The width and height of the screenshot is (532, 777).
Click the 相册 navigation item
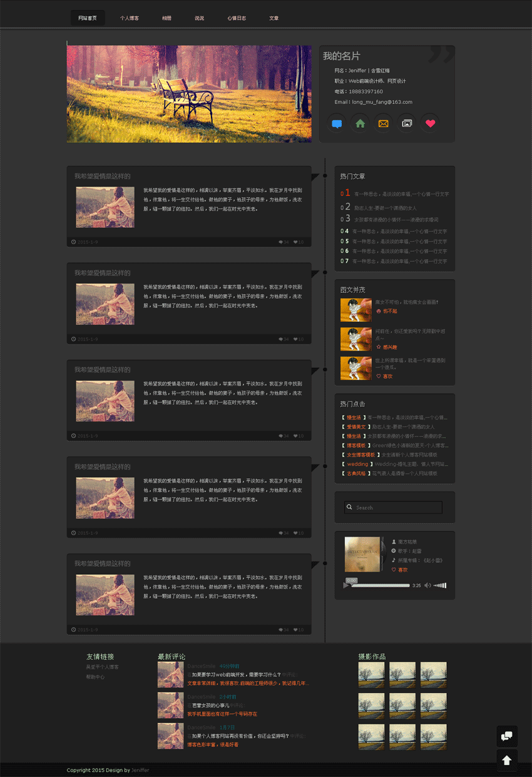coord(166,18)
